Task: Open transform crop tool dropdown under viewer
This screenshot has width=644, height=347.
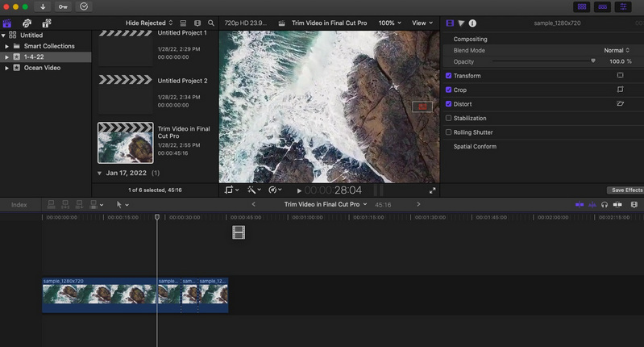Action: pos(231,190)
